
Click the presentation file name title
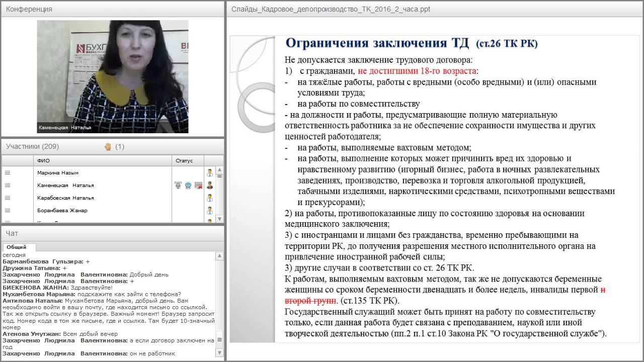point(331,9)
